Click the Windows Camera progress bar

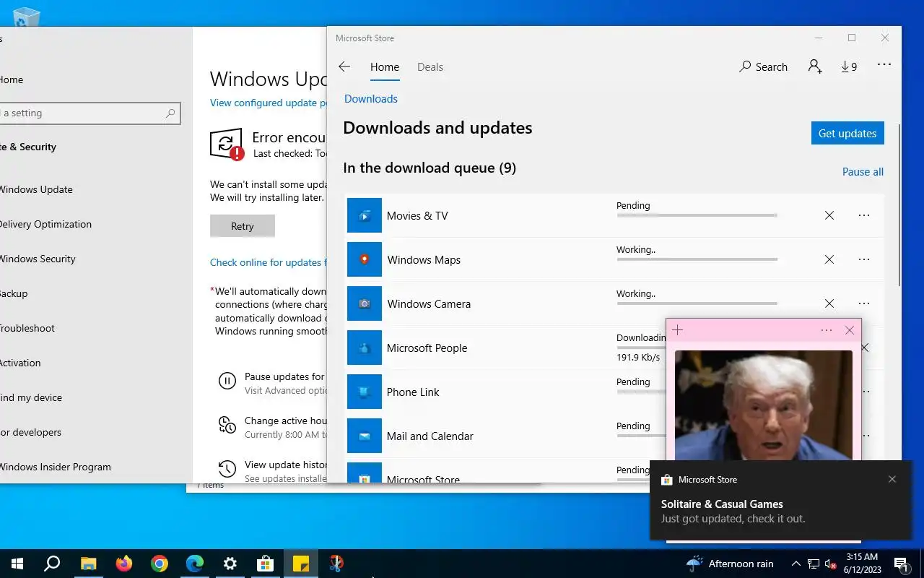pyautogui.click(x=697, y=303)
